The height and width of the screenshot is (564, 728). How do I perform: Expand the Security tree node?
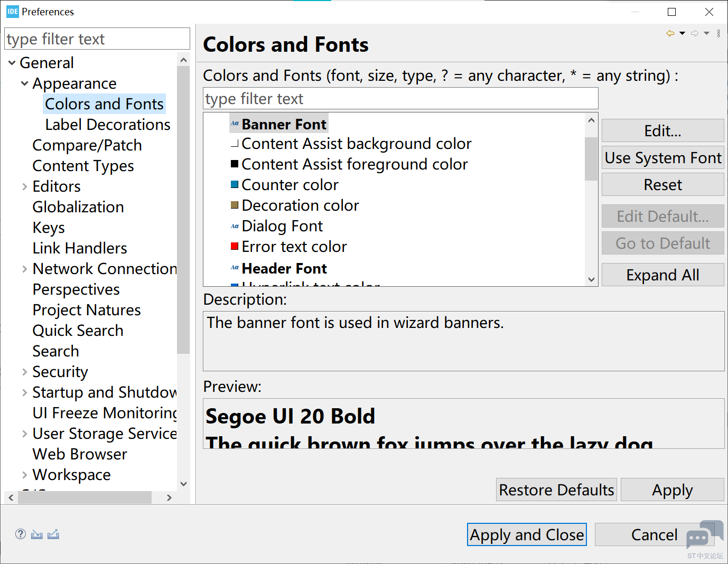24,372
